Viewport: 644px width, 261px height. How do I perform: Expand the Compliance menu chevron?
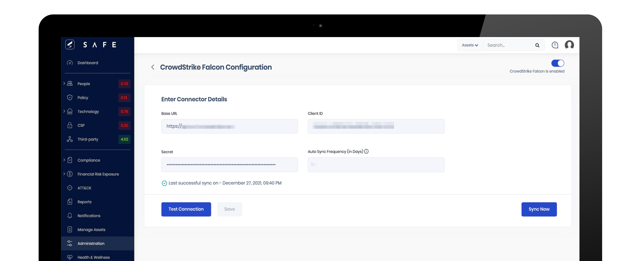coord(64,160)
